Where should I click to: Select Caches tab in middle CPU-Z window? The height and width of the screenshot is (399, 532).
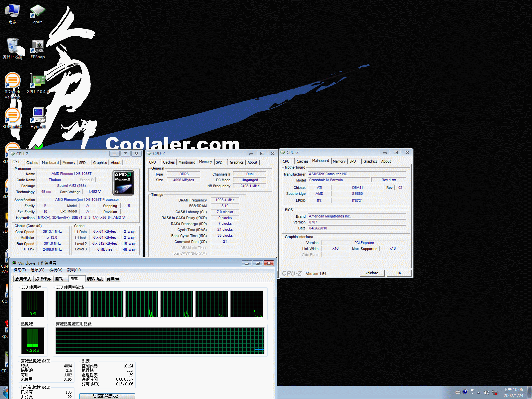click(x=169, y=162)
